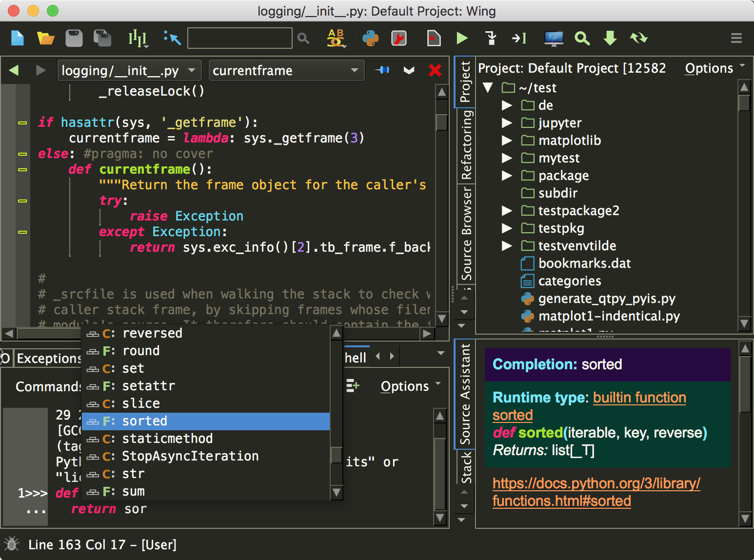
Task: Open the builtin function type link
Action: (639, 398)
